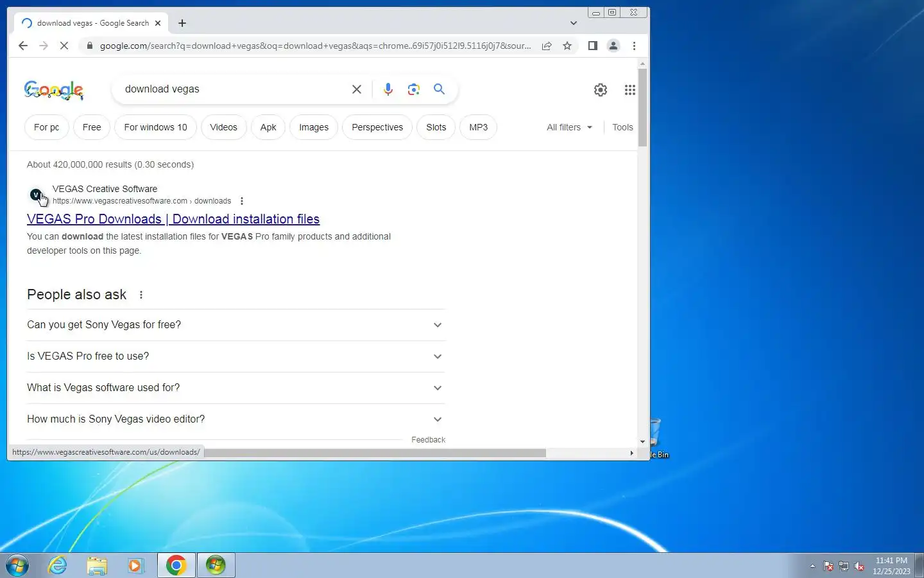The height and width of the screenshot is (578, 924).
Task: Expand Is VEGAS Pro free to use
Action: pos(235,356)
